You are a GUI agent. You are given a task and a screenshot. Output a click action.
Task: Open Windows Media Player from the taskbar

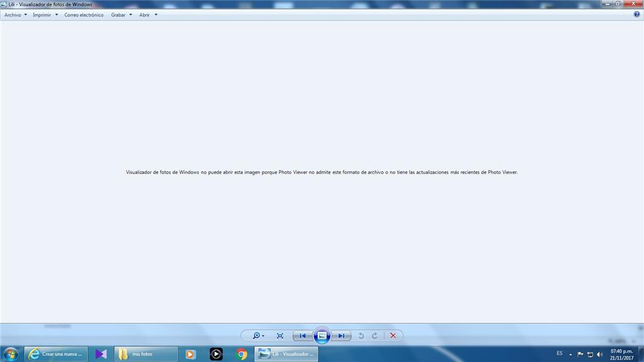click(x=191, y=354)
